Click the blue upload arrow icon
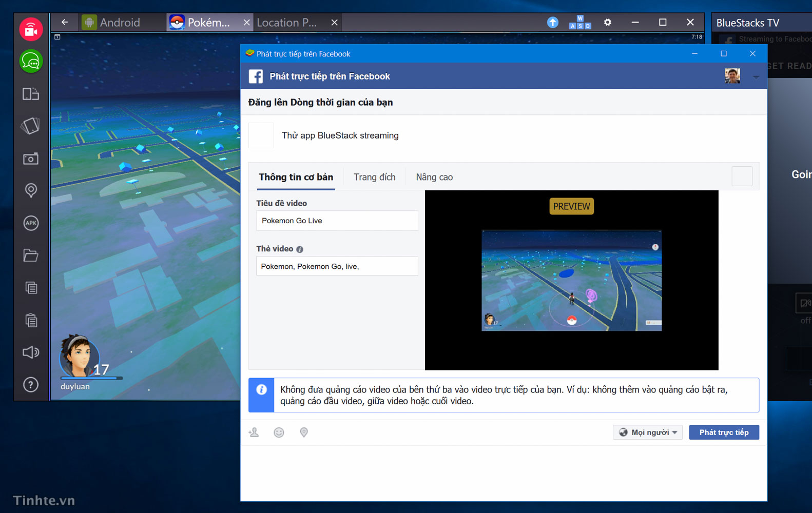The height and width of the screenshot is (513, 812). pyautogui.click(x=552, y=23)
